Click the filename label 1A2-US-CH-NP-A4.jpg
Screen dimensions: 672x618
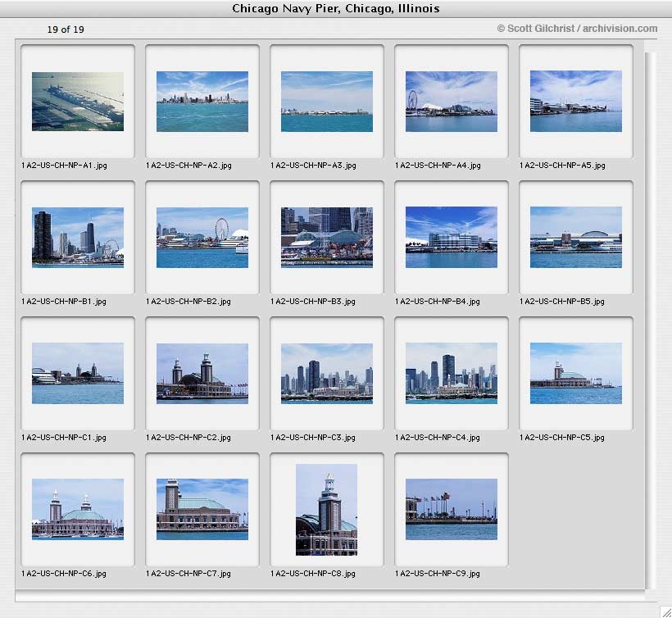pyautogui.click(x=438, y=166)
